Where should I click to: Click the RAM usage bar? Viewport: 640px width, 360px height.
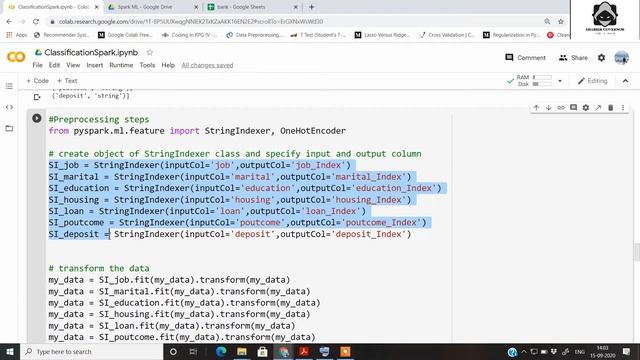click(542, 77)
